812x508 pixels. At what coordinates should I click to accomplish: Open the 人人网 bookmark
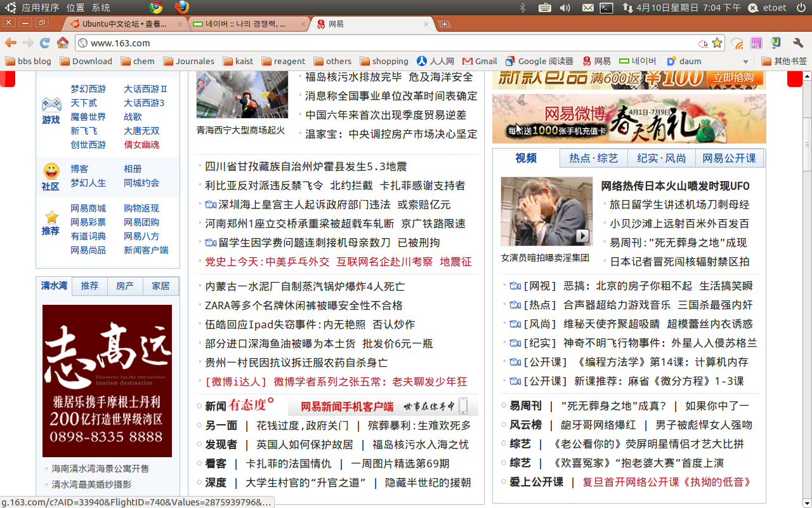pos(435,61)
